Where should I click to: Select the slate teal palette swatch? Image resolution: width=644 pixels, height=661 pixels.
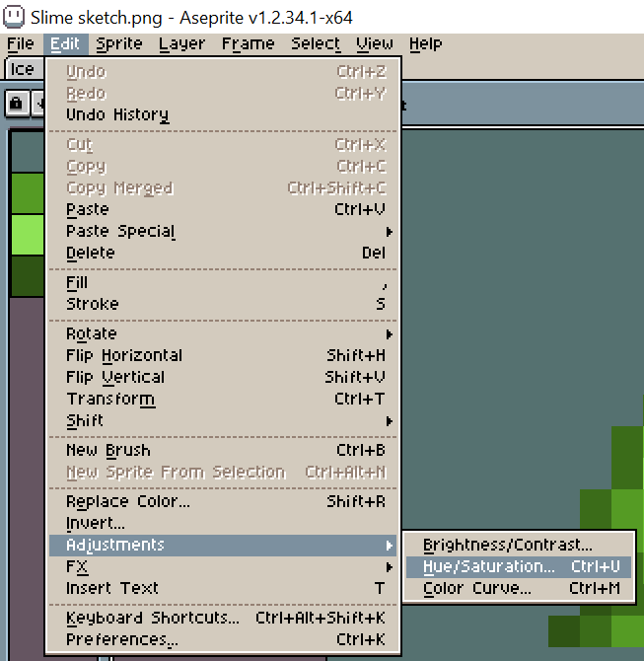coord(28,151)
